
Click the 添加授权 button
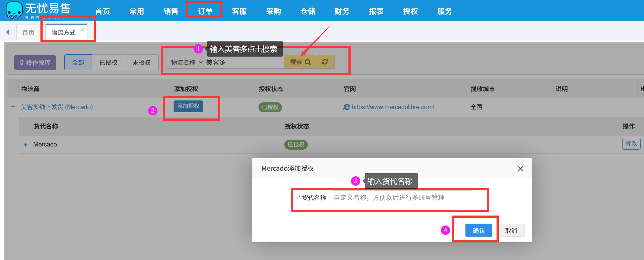(x=188, y=106)
